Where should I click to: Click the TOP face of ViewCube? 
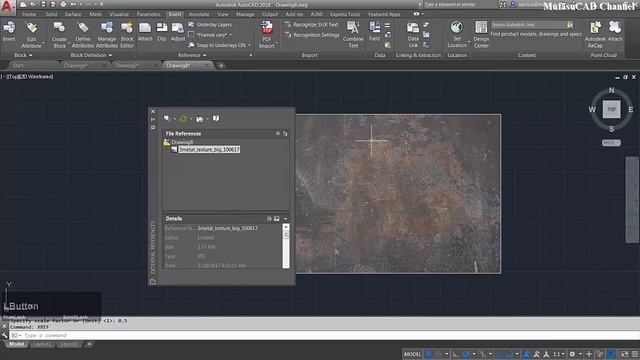pyautogui.click(x=611, y=109)
